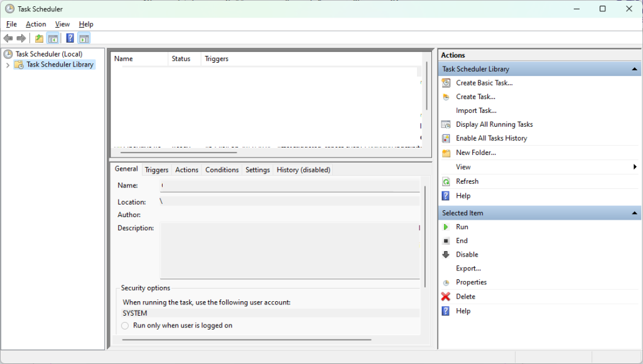The height and width of the screenshot is (364, 643).
Task: Click the red Delete X icon
Action: pos(446,296)
